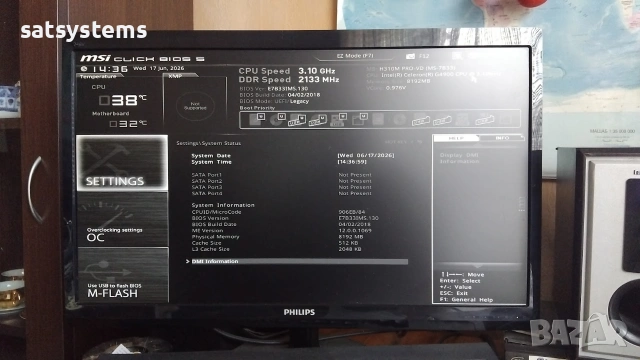Select the faded non-UEFI optical disc boot icon
This screenshot has height=360, width=640.
[400, 120]
